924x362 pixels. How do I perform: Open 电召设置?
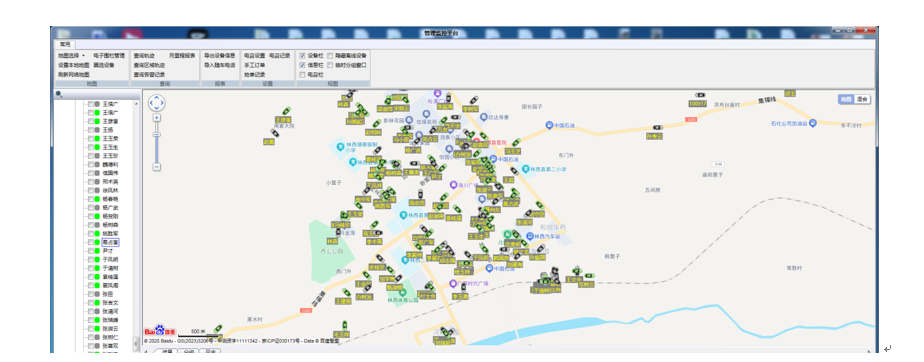tap(255, 55)
